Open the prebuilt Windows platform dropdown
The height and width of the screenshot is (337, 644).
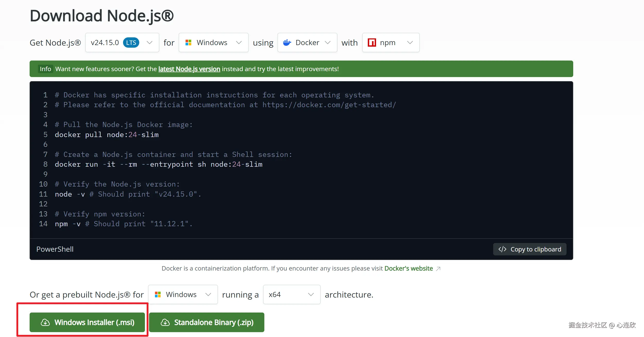pos(183,294)
